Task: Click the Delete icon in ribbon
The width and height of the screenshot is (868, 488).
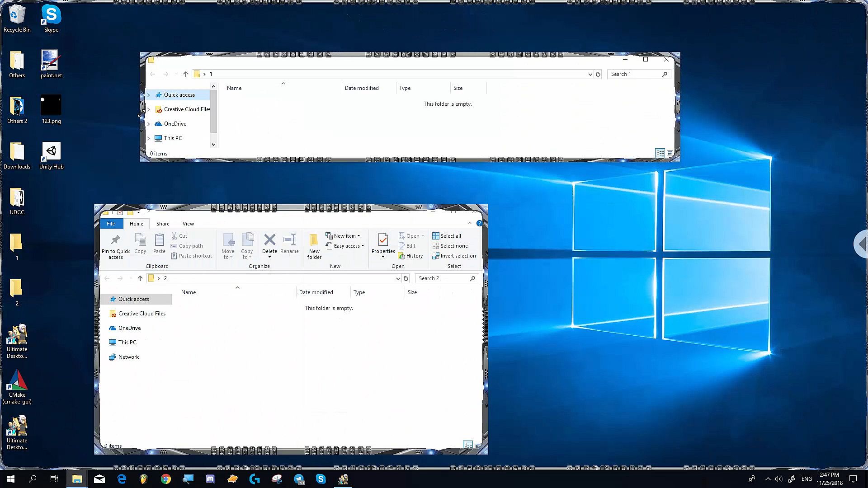Action: pos(269,240)
